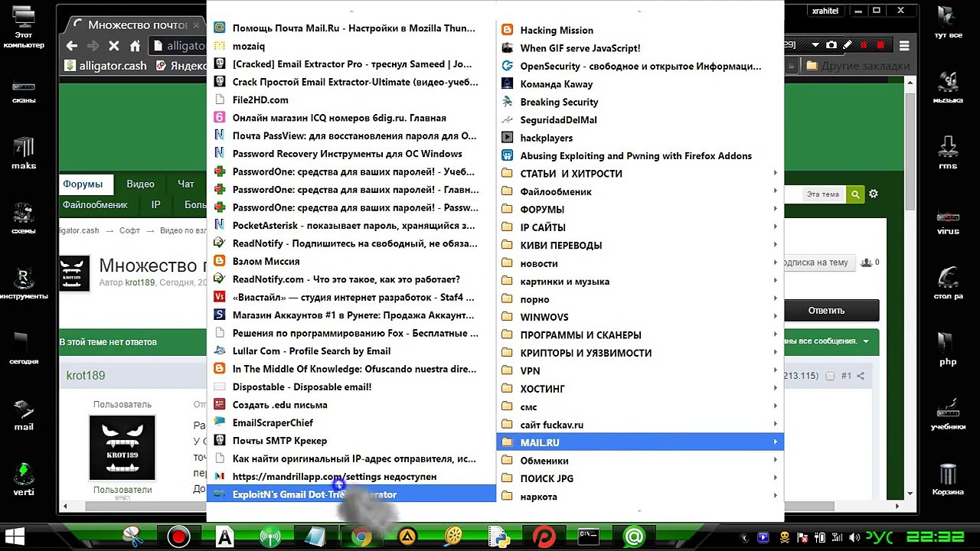Open the virus desktop folder
This screenshot has width=980, height=551.
tap(948, 218)
